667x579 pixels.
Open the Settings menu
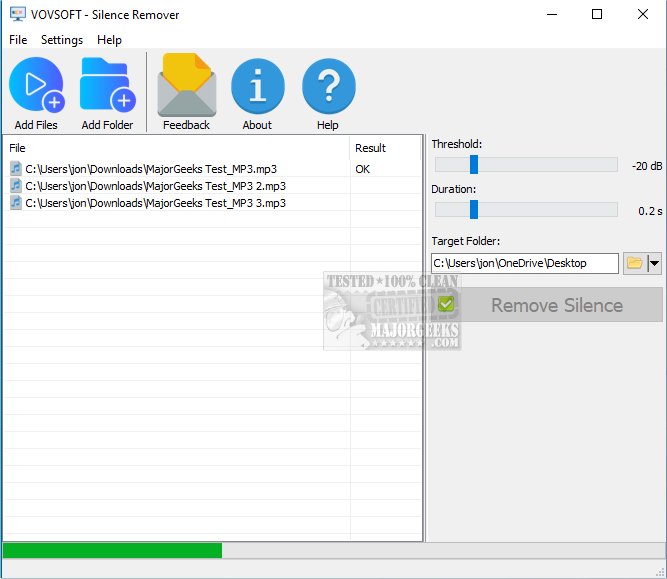click(62, 40)
